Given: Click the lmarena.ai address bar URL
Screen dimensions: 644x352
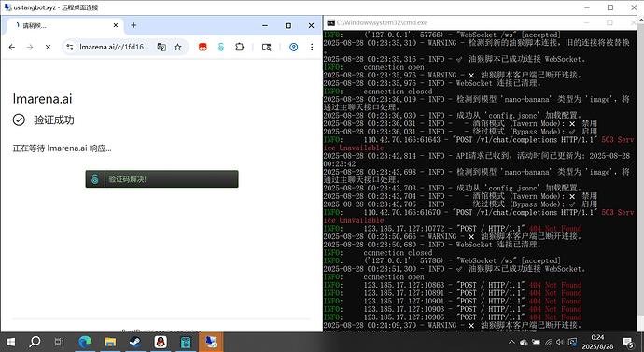Looking at the screenshot, I should 115,48.
